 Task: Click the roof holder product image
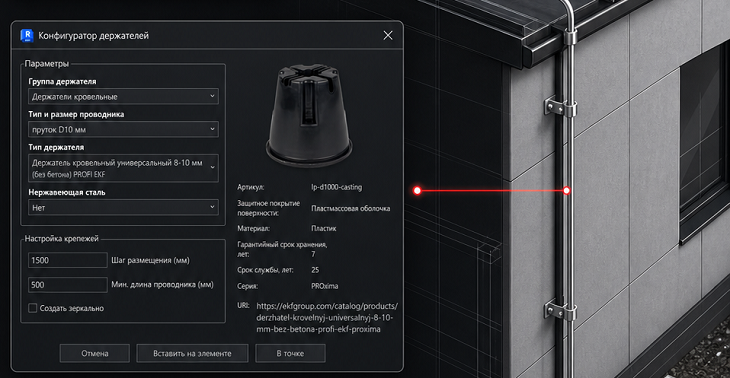tap(308, 115)
